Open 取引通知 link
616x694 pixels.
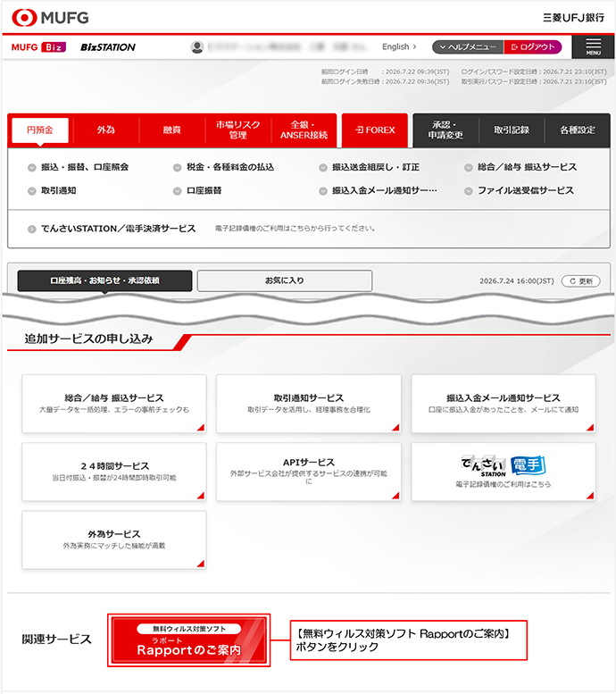[x=58, y=191]
